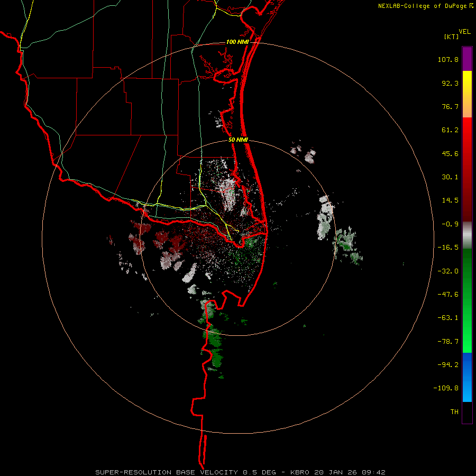Image resolution: width=476 pixels, height=476 pixels.
Task: Click the 50 NMI range ring label
Action: [x=238, y=140]
